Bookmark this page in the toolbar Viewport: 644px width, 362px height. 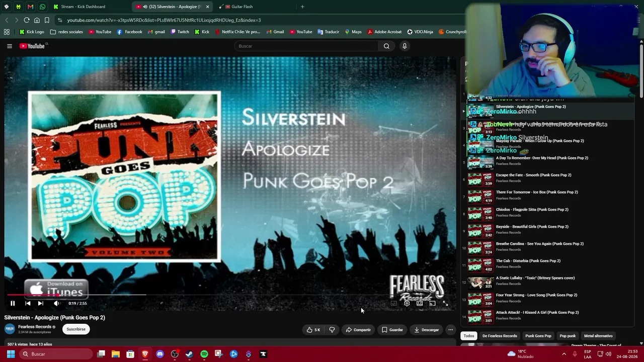pyautogui.click(x=47, y=20)
